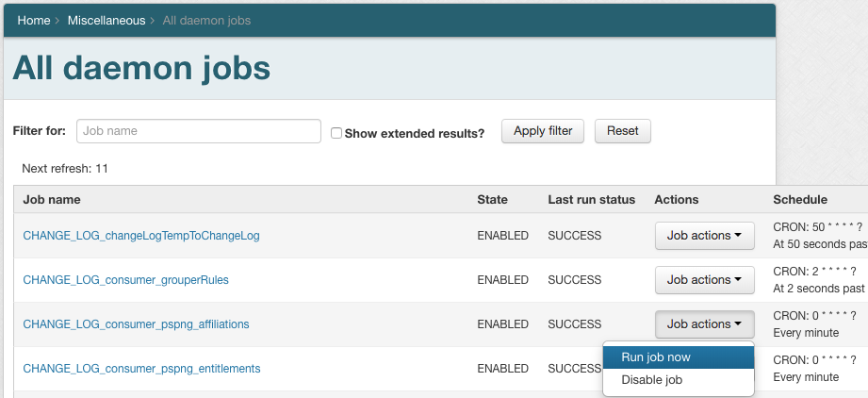868x398 pixels.
Task: Click the Reset button
Action: [622, 131]
